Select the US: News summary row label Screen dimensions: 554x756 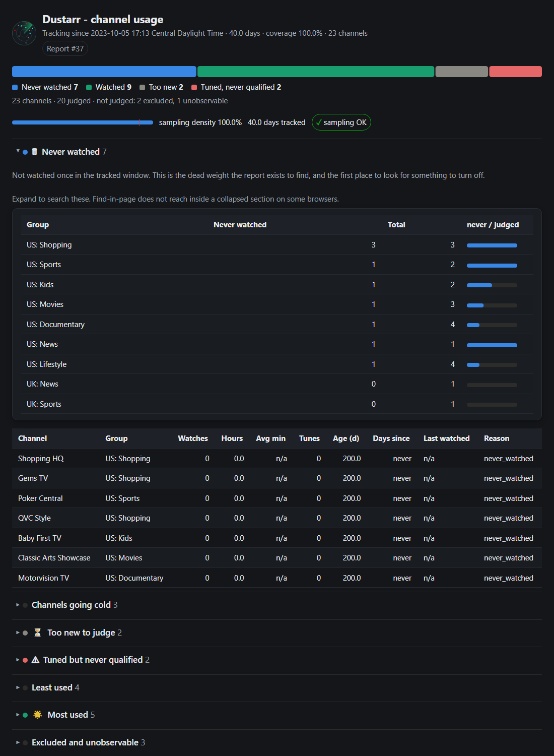coord(42,344)
